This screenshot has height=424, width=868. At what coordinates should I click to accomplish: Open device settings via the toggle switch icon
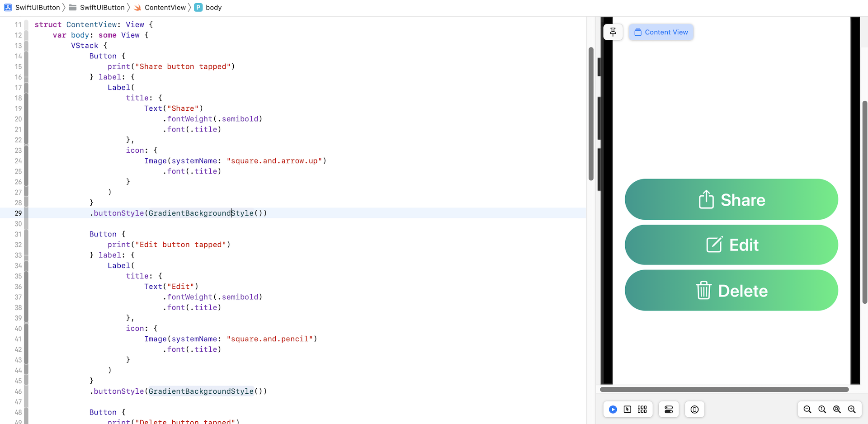669,409
